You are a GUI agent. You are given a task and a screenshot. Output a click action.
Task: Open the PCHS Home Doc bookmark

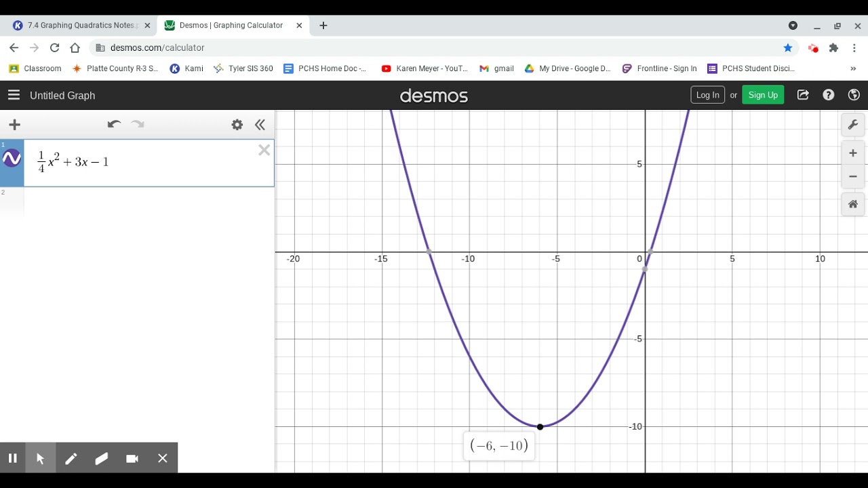click(325, 68)
